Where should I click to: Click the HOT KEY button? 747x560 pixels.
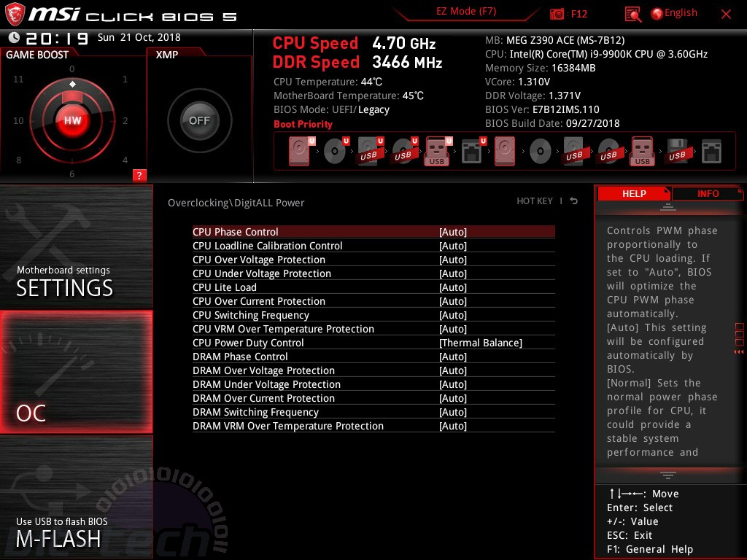point(535,201)
